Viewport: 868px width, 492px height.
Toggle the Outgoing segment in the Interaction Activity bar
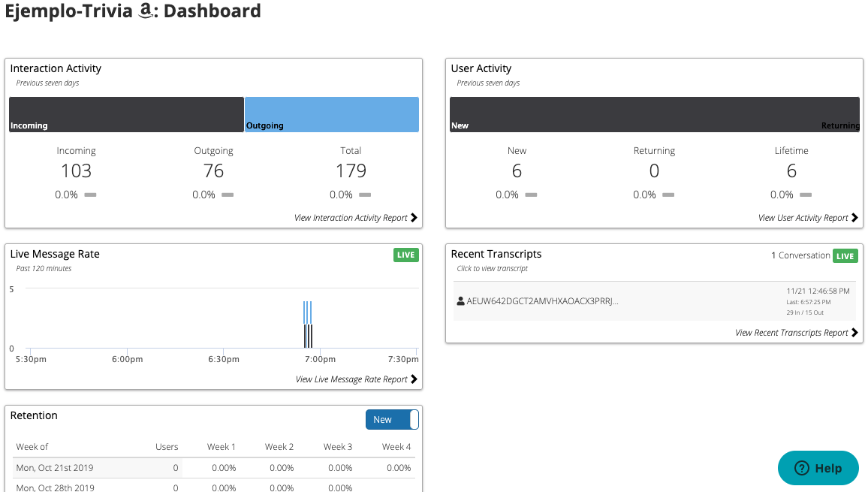tap(331, 114)
